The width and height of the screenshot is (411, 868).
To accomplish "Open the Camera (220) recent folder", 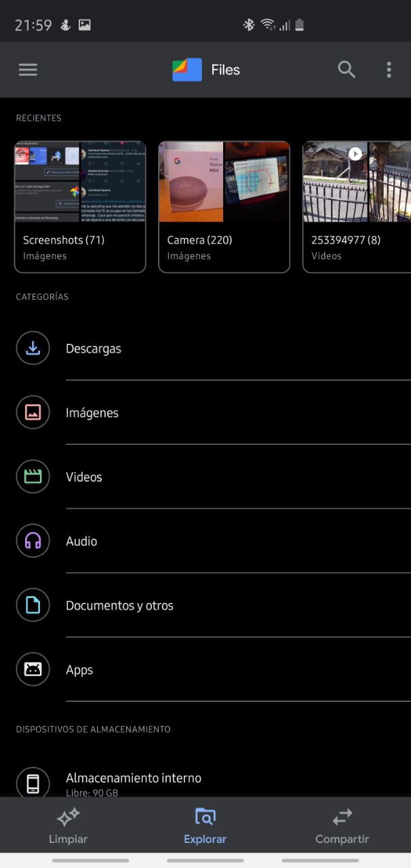I will tap(224, 207).
